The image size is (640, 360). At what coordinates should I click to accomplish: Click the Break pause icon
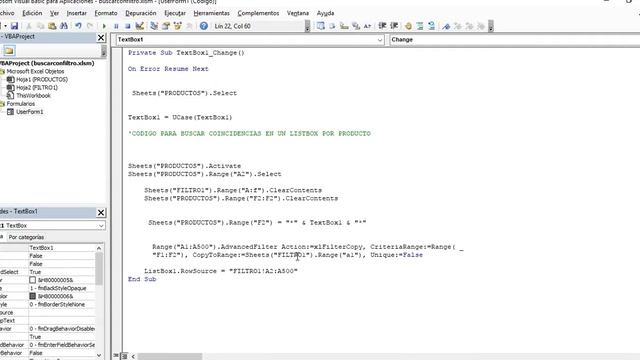point(116,26)
